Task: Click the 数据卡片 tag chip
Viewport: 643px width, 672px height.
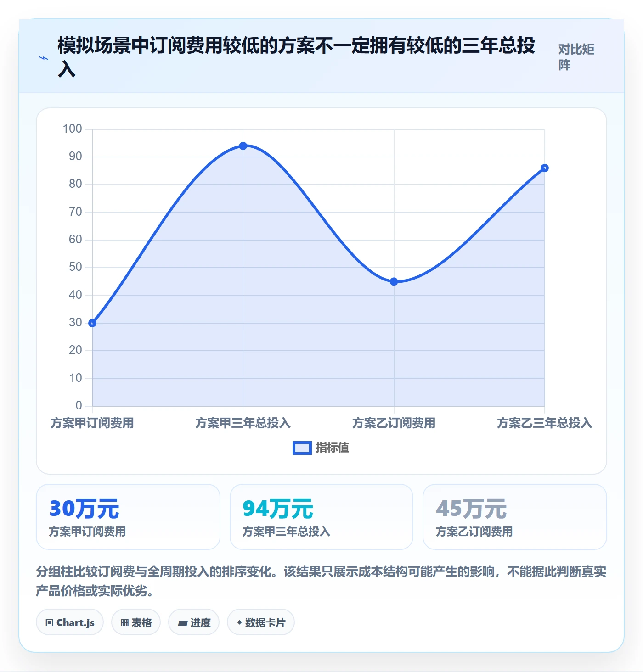Action: [x=261, y=622]
